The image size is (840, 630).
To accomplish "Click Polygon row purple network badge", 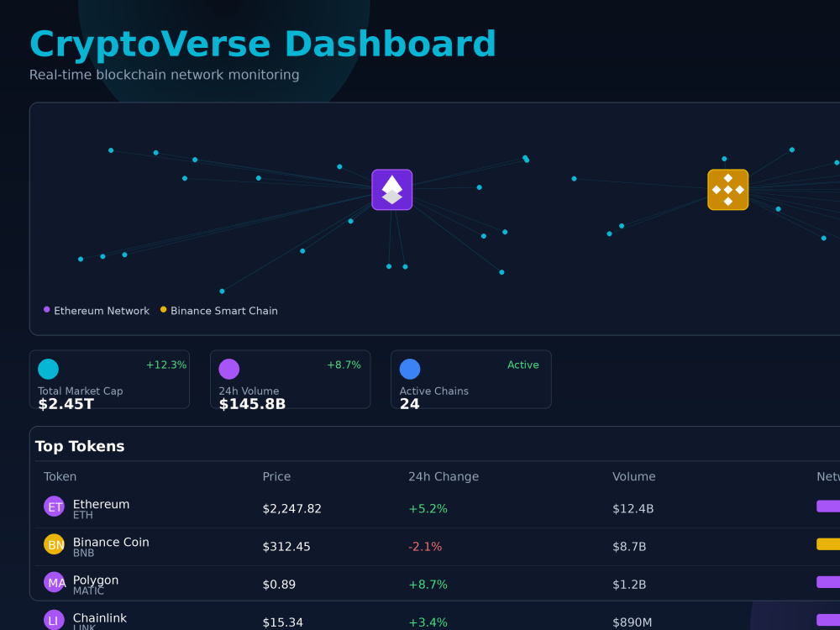I will coord(828,582).
